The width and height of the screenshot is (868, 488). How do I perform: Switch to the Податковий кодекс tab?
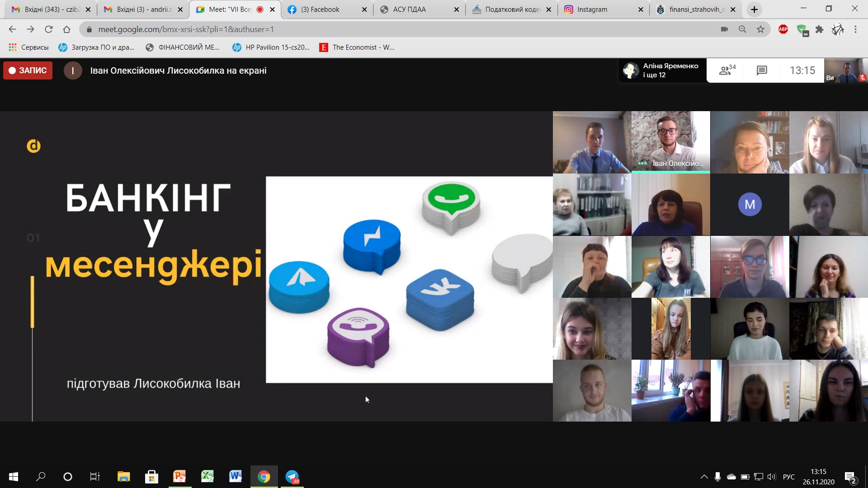click(x=511, y=9)
